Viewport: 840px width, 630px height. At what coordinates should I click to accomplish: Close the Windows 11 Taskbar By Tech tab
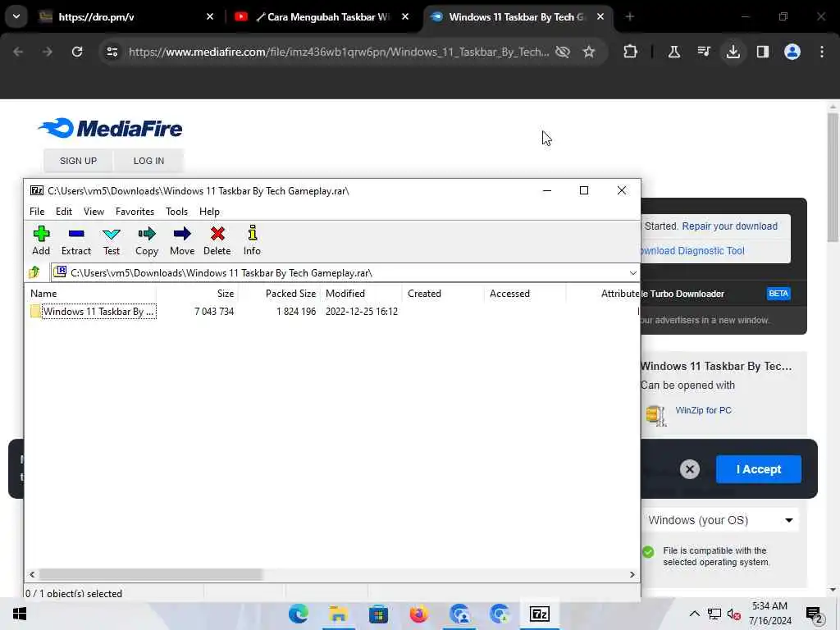click(600, 16)
